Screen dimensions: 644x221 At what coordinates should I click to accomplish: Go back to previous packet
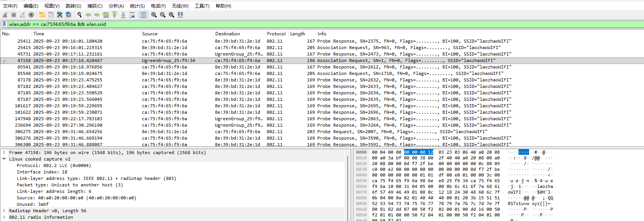coord(88,15)
